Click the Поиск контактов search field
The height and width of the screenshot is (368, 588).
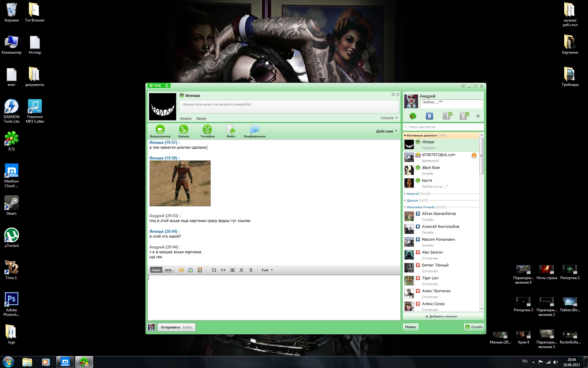coord(443,127)
